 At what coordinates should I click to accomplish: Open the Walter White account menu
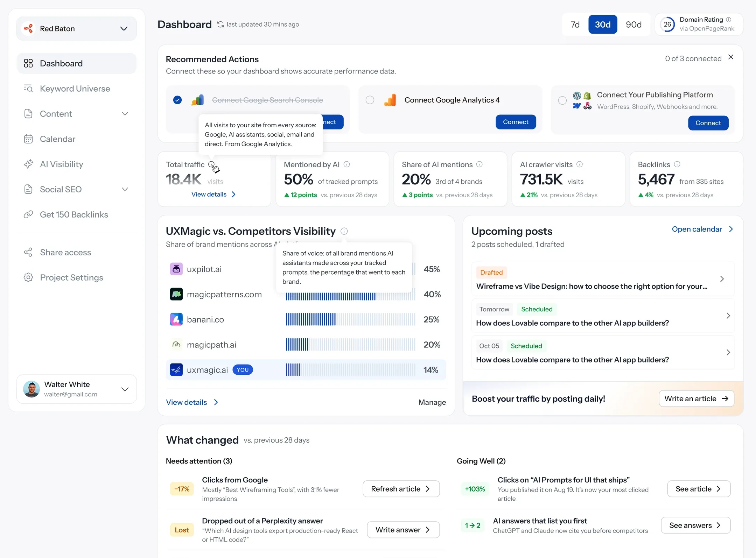76,389
